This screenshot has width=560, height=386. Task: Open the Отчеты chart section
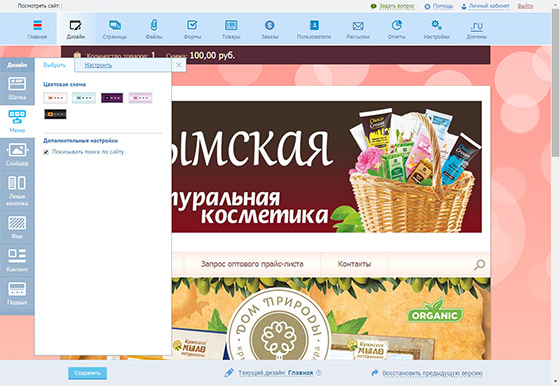pyautogui.click(x=396, y=29)
